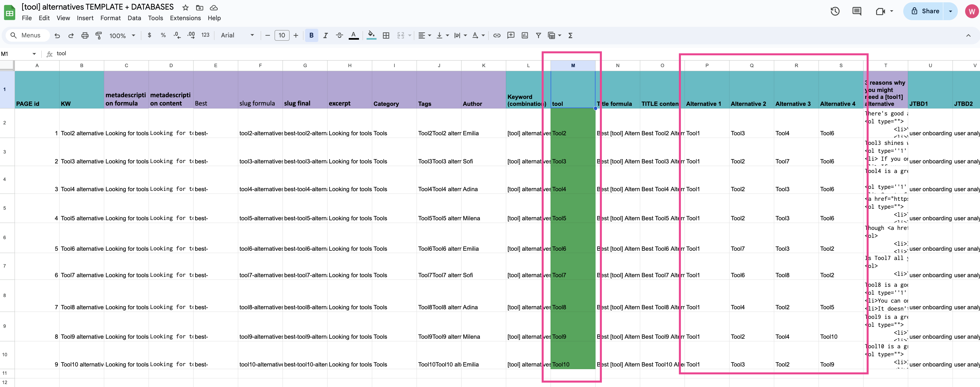Click the Undo icon
The height and width of the screenshot is (387, 980).
coord(57,35)
